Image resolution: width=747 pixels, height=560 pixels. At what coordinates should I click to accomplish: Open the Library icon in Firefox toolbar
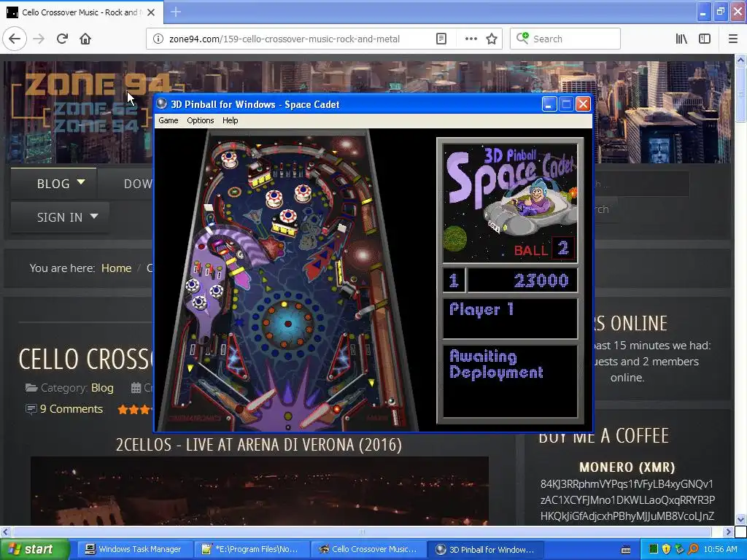pyautogui.click(x=681, y=39)
